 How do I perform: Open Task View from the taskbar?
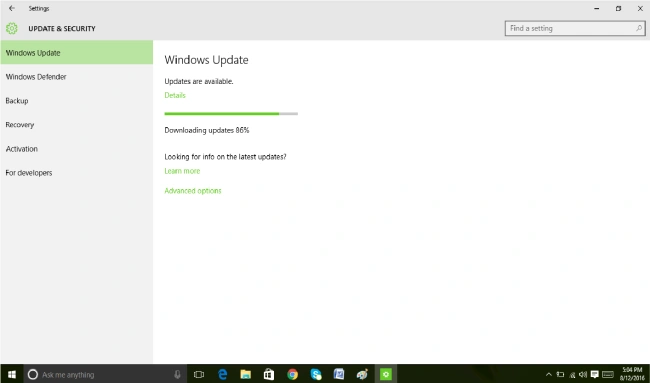pyautogui.click(x=199, y=374)
